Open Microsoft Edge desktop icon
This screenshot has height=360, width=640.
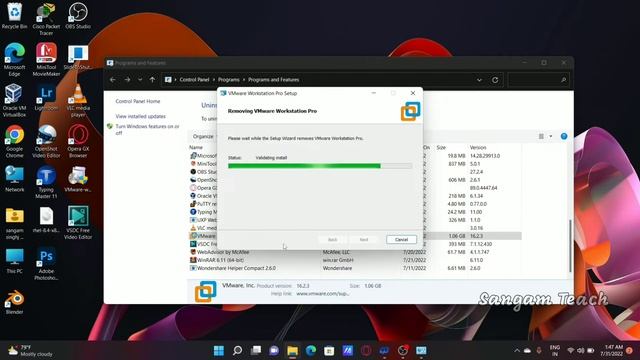pos(14,60)
